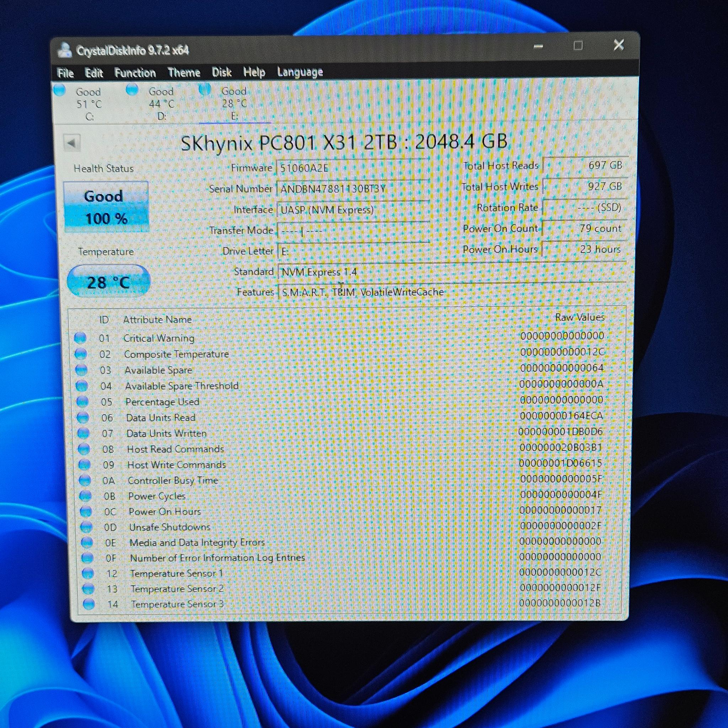728x728 pixels.
Task: Click status dot of Power Cycles row
Action: (85, 496)
